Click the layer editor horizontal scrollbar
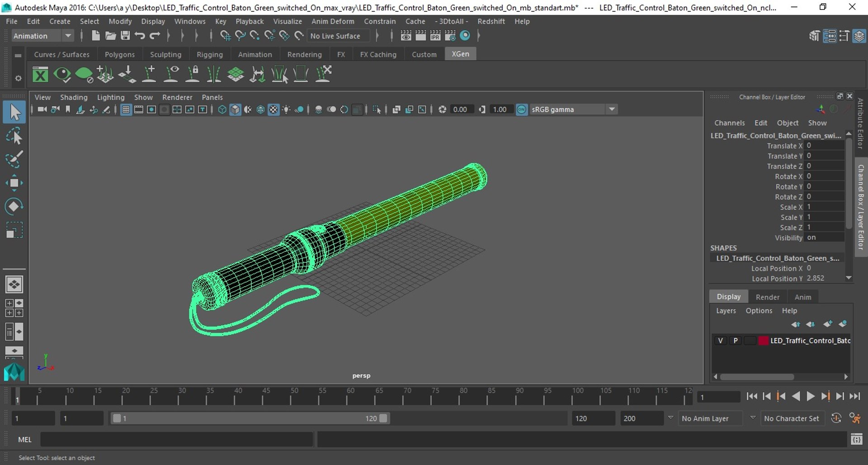 click(757, 376)
